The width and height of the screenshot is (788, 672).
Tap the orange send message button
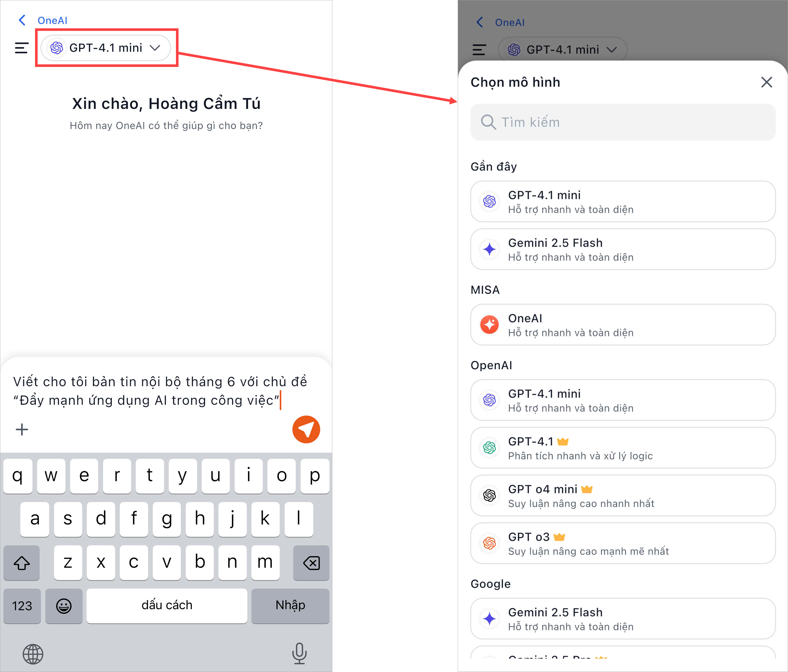[x=306, y=429]
